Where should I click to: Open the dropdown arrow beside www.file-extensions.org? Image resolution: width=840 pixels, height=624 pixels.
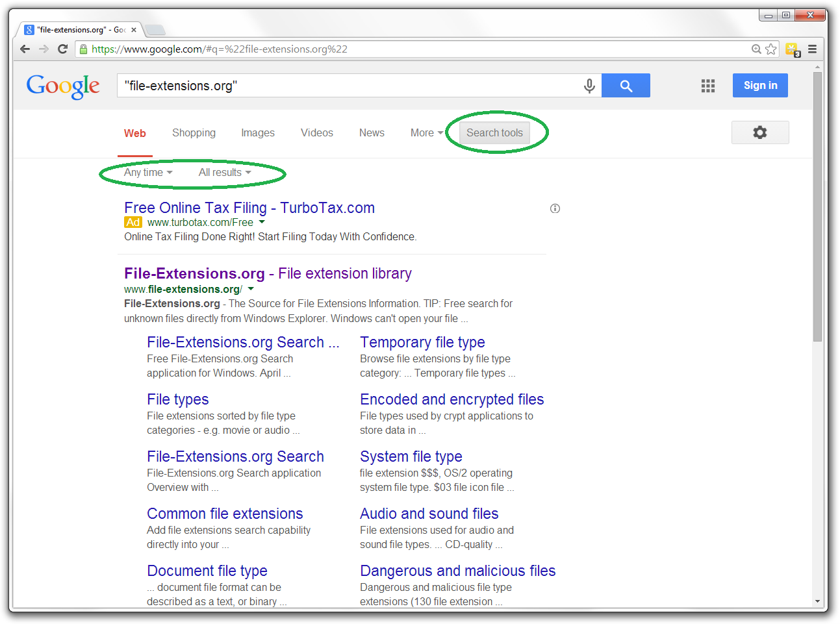click(x=251, y=289)
